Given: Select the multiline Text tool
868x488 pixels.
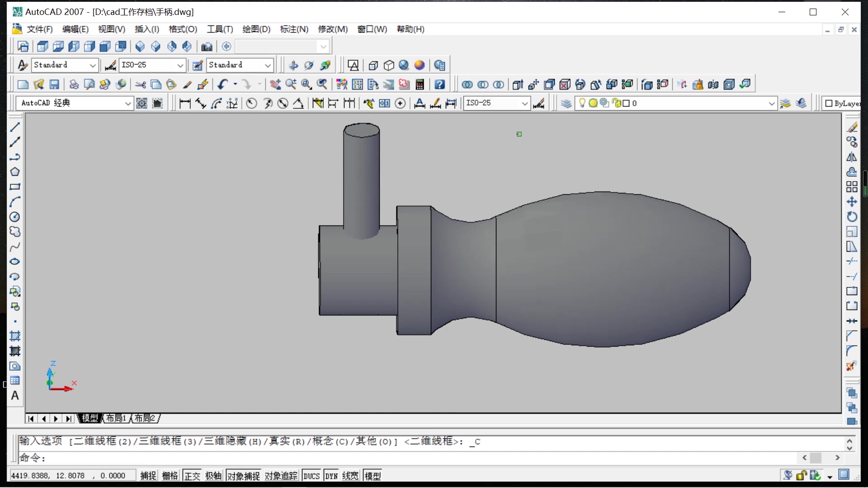Looking at the screenshot, I should [15, 396].
